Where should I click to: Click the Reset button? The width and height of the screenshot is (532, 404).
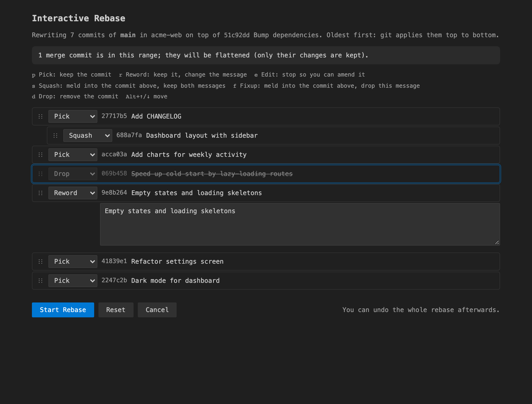tap(116, 310)
